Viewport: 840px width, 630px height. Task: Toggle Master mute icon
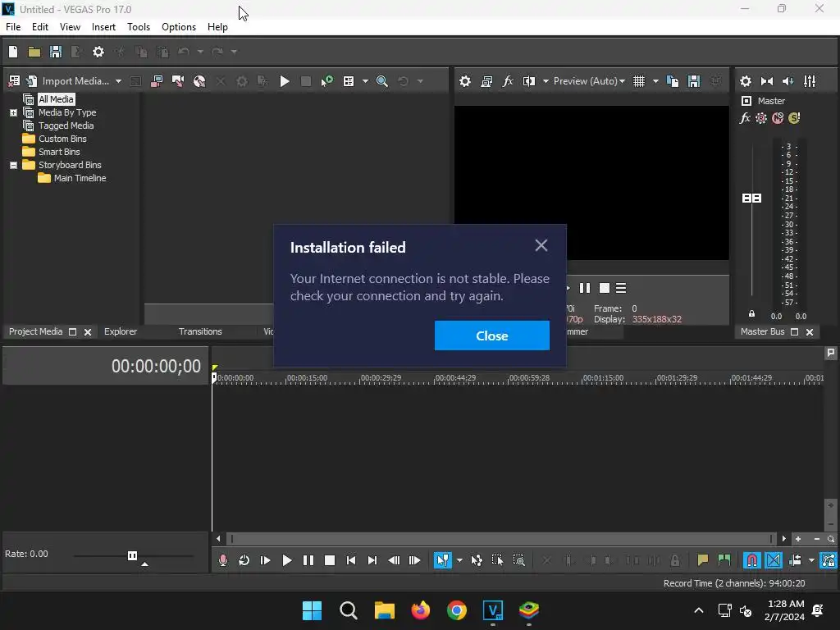(778, 118)
